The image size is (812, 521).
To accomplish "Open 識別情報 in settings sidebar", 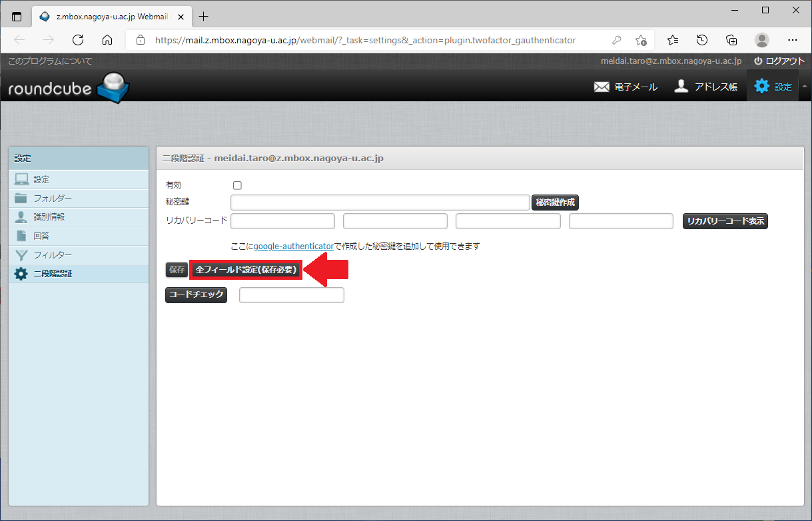I will 49,217.
